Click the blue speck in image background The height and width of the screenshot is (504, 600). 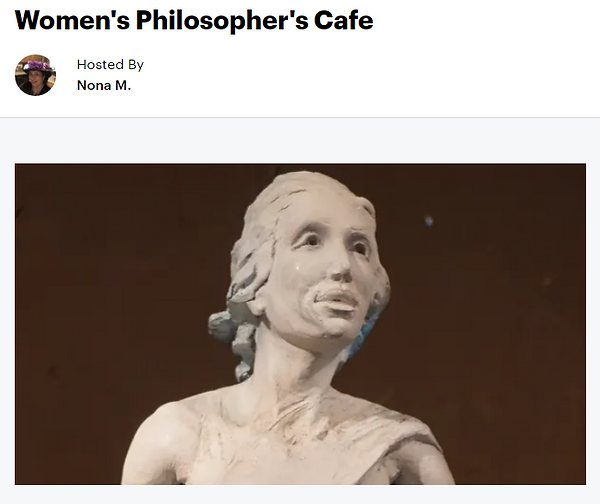[x=429, y=221]
